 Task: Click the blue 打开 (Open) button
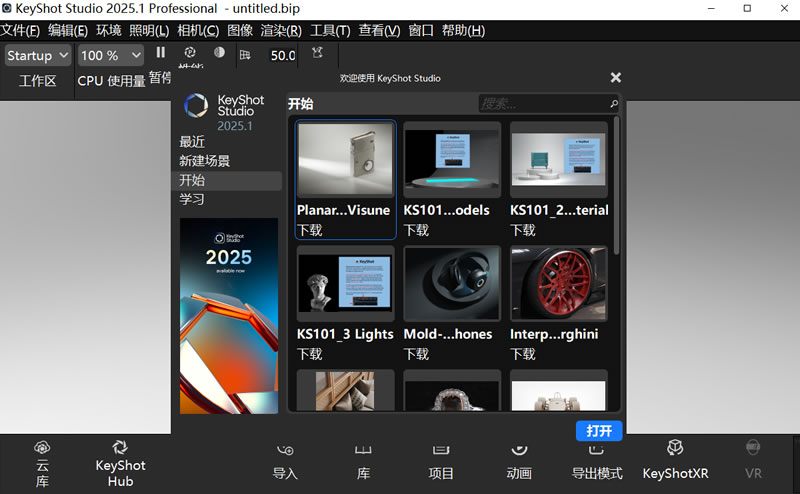pos(599,431)
